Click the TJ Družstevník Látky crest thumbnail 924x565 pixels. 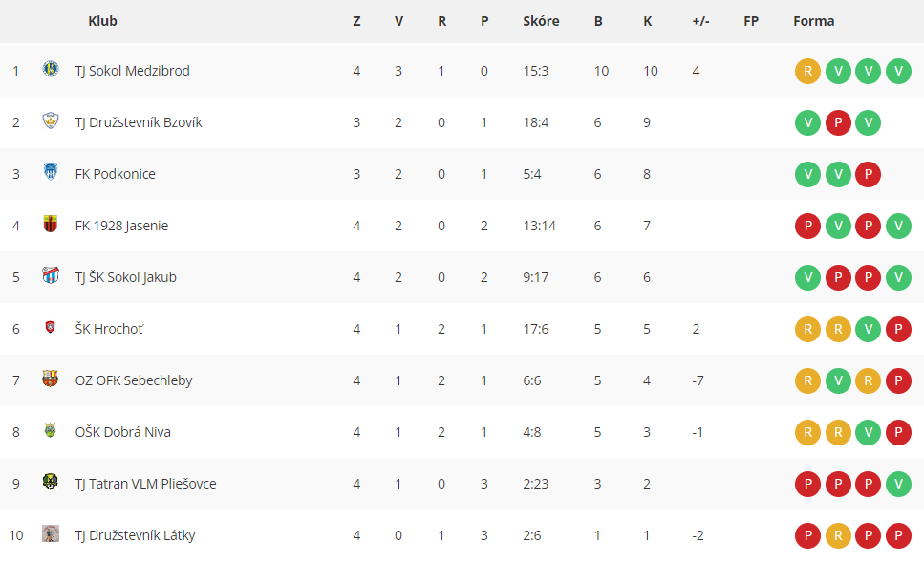pos(51,533)
